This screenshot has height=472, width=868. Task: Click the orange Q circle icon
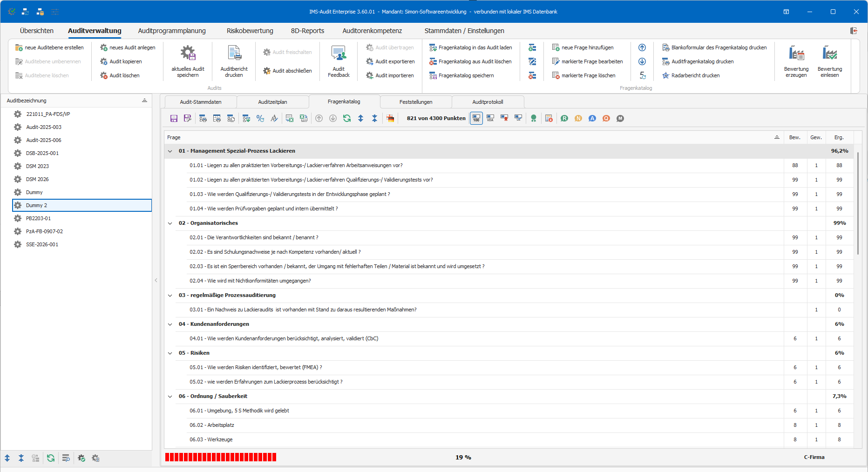coord(606,118)
